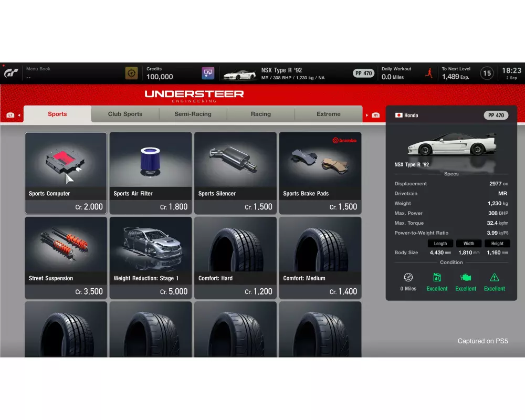The image size is (525, 420).
Task: Click the Gran Turismo logo icon
Action: 12,73
